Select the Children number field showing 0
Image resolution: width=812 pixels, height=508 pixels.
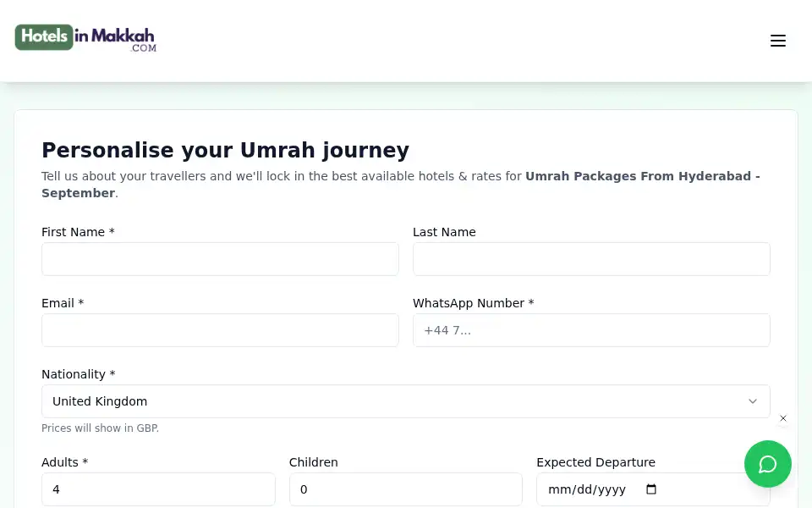tap(405, 489)
